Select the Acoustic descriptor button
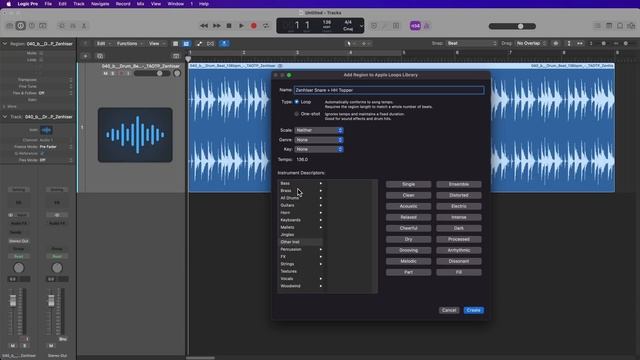The height and width of the screenshot is (360, 640). pyautogui.click(x=409, y=206)
